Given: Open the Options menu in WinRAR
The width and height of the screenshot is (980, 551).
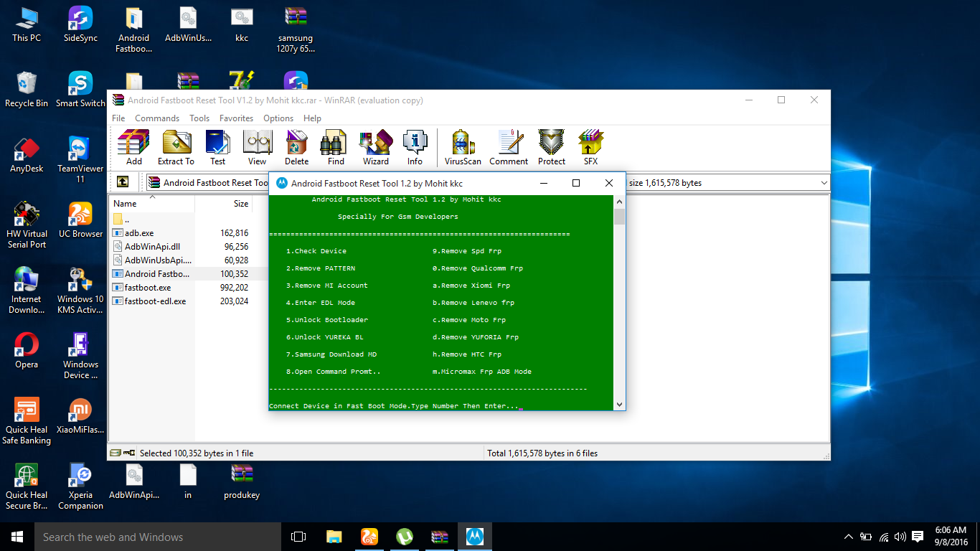Looking at the screenshot, I should pos(278,118).
